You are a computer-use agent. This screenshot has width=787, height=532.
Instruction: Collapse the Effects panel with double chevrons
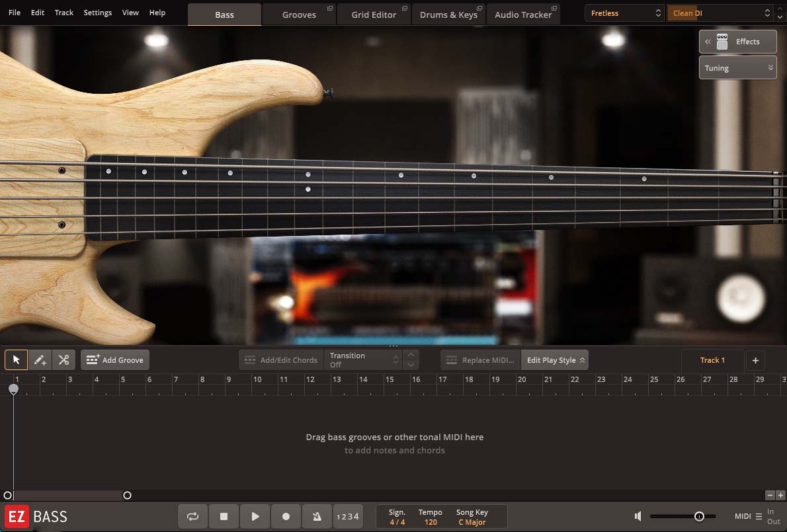pyautogui.click(x=708, y=41)
